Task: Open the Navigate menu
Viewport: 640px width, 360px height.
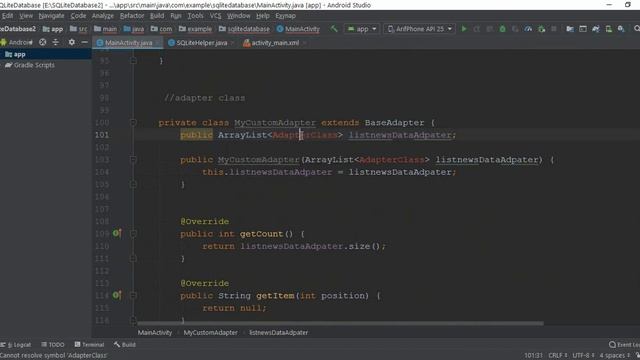Action: (x=51, y=16)
